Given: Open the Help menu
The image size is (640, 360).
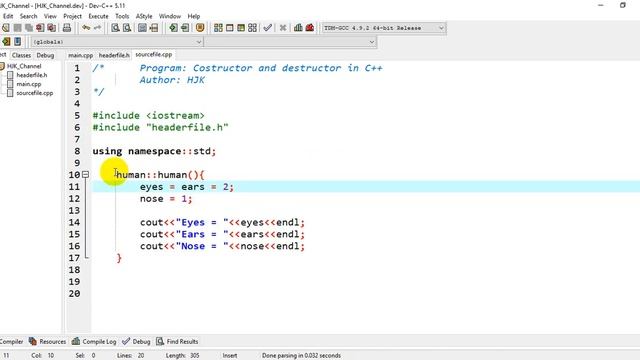Looking at the screenshot, I should (x=194, y=16).
